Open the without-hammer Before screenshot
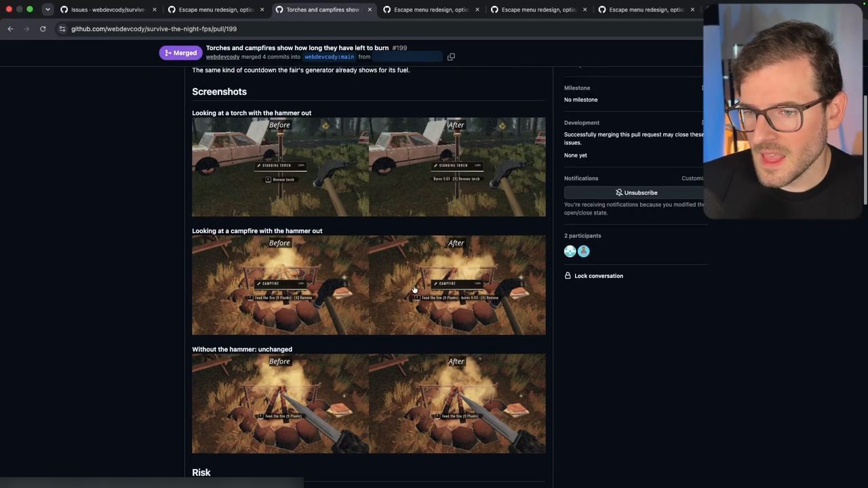This screenshot has width=868, height=488. point(280,404)
